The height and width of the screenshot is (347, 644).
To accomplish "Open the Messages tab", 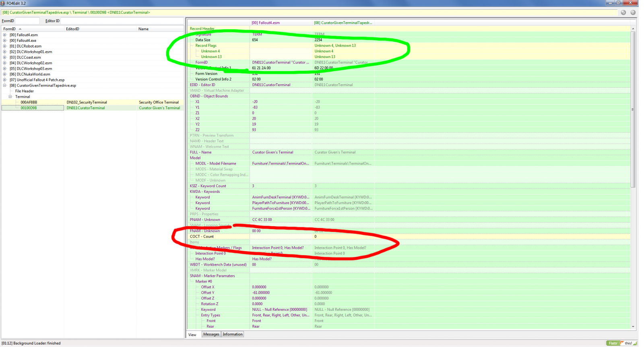I will point(211,334).
